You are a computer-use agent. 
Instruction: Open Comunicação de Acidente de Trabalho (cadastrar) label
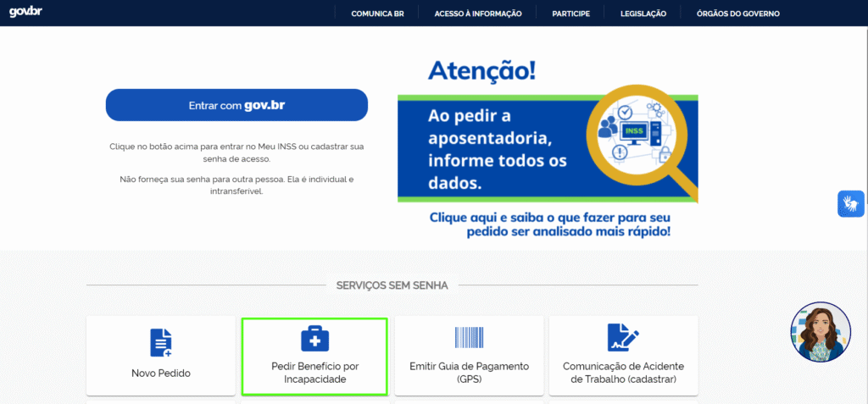(623, 373)
